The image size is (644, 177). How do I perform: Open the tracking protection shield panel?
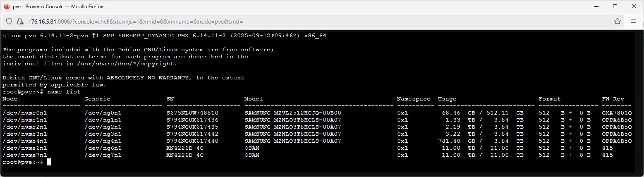[9, 21]
